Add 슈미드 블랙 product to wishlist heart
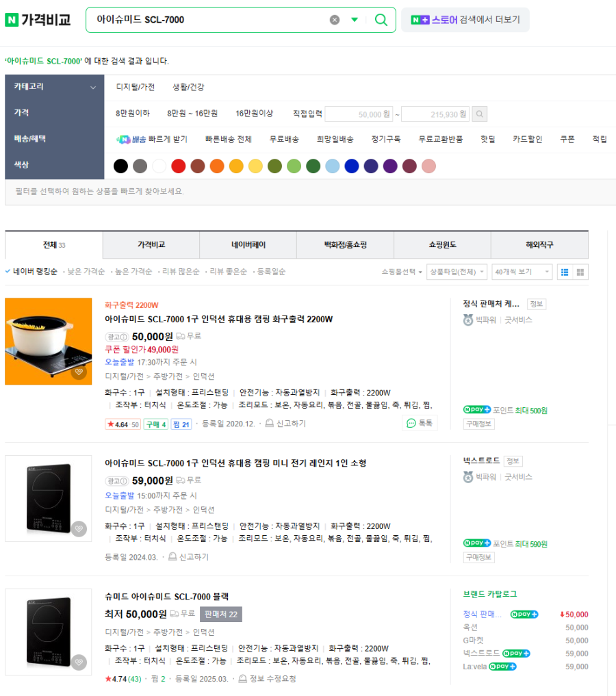 pyautogui.click(x=79, y=662)
